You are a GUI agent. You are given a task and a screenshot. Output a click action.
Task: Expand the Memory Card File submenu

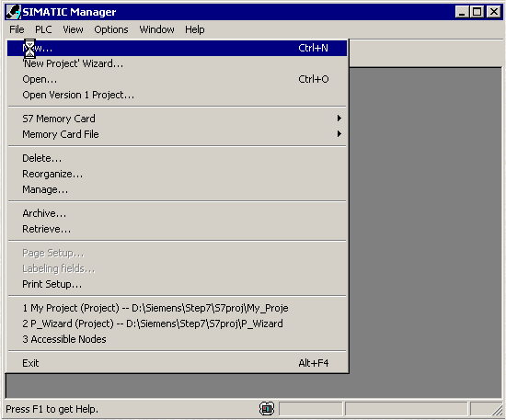[177, 134]
